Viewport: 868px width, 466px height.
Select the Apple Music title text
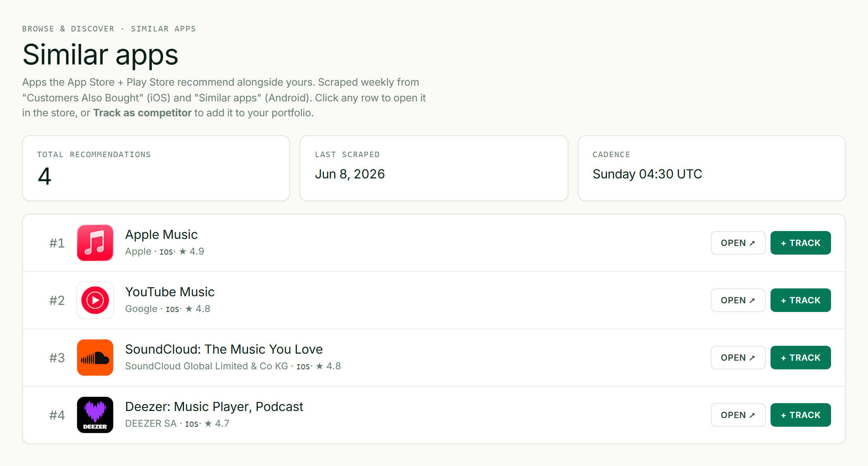point(161,235)
